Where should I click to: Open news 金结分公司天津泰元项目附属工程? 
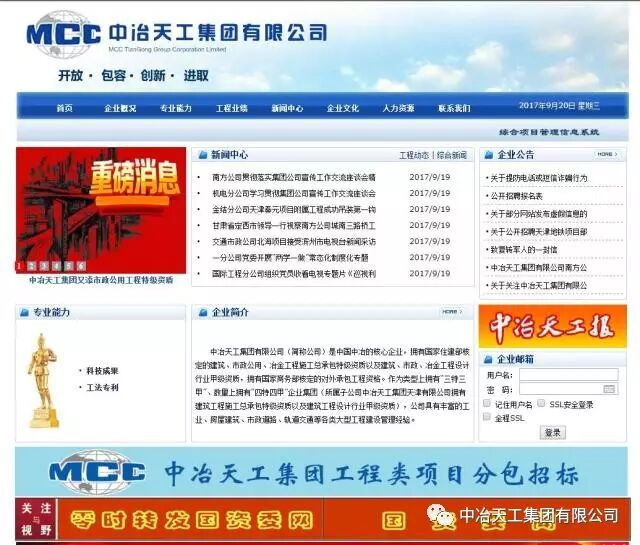[293, 209]
